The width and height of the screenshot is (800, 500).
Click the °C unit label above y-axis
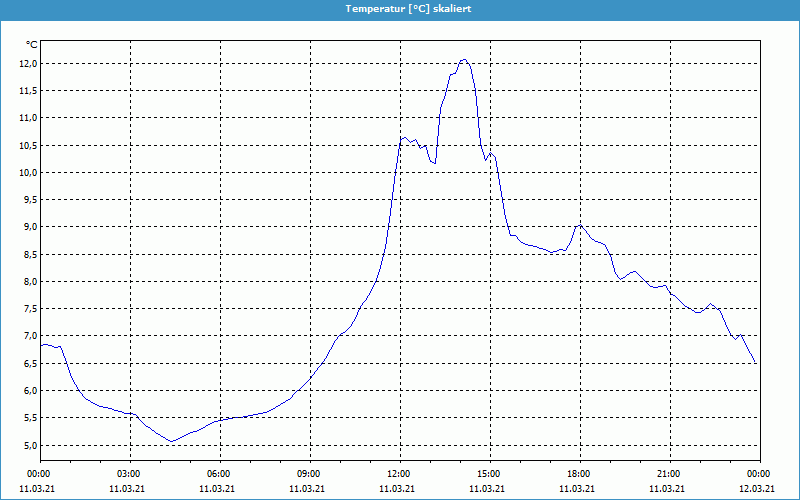pyautogui.click(x=32, y=45)
